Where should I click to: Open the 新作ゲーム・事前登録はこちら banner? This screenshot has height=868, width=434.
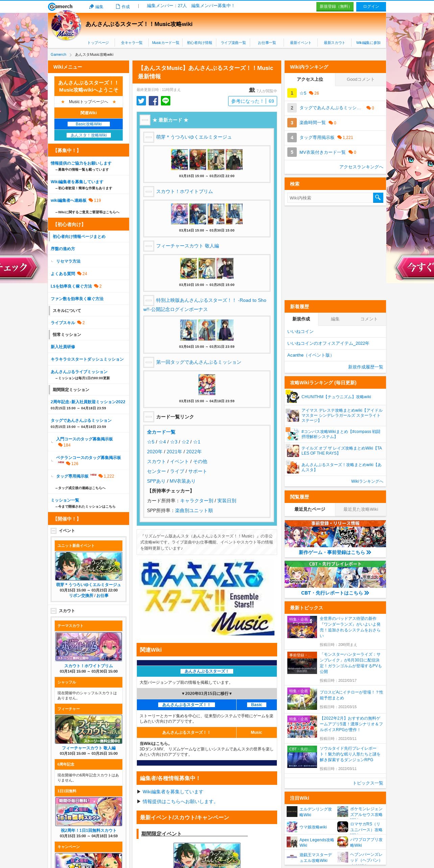pyautogui.click(x=335, y=538)
